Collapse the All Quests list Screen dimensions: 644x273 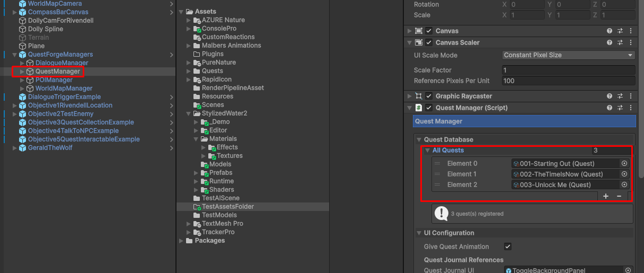[x=428, y=151]
